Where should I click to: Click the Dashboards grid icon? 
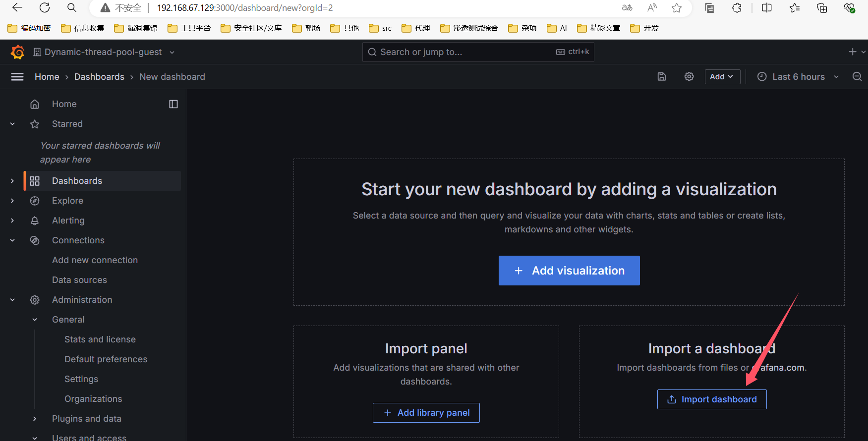tap(35, 181)
